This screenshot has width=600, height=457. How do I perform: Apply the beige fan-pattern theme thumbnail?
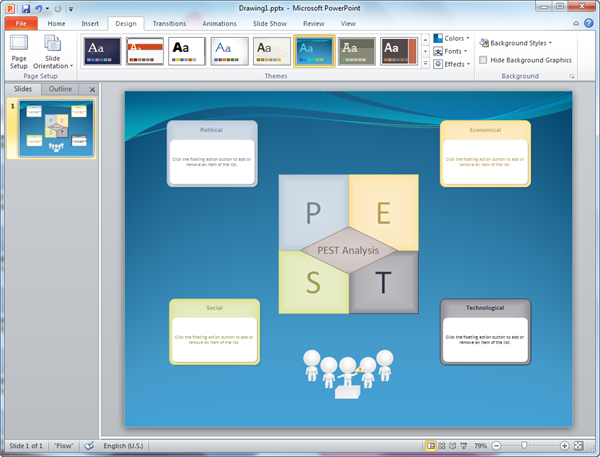point(272,51)
